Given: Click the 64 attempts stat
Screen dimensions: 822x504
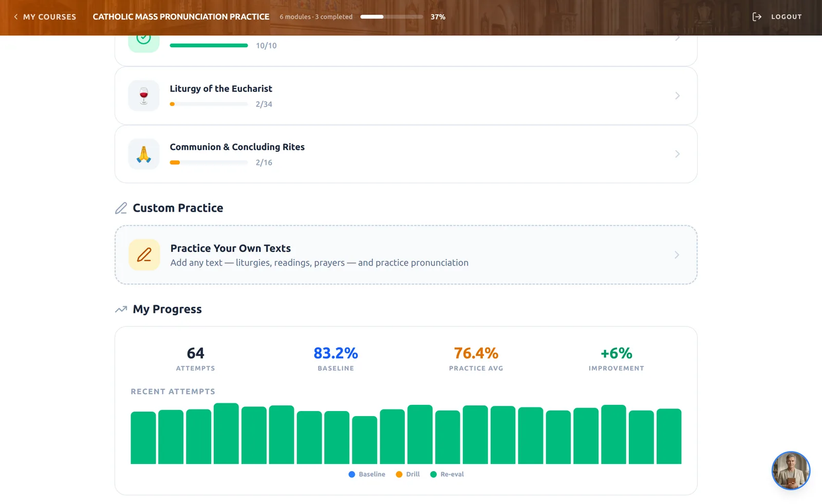Looking at the screenshot, I should pos(196,359).
